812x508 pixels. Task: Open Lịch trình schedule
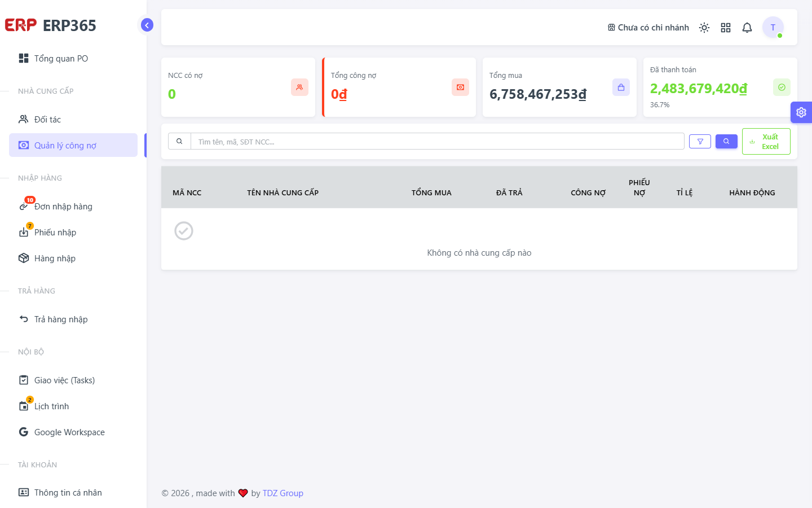click(73, 406)
